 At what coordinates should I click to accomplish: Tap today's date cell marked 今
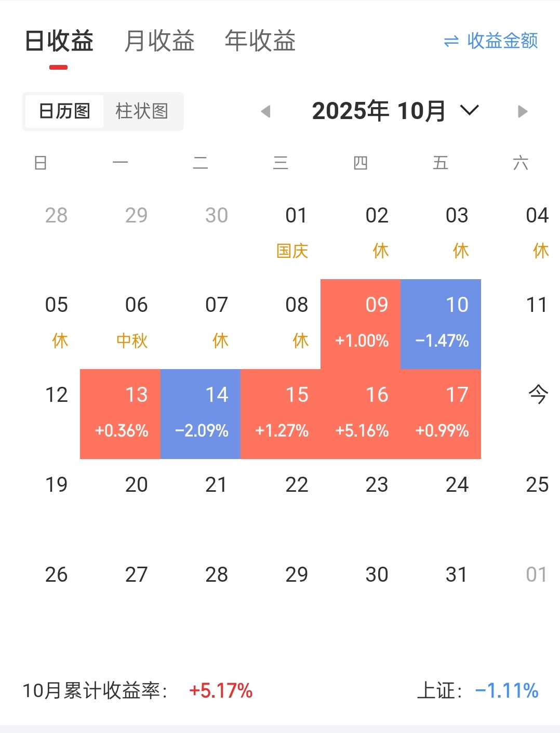coord(538,395)
